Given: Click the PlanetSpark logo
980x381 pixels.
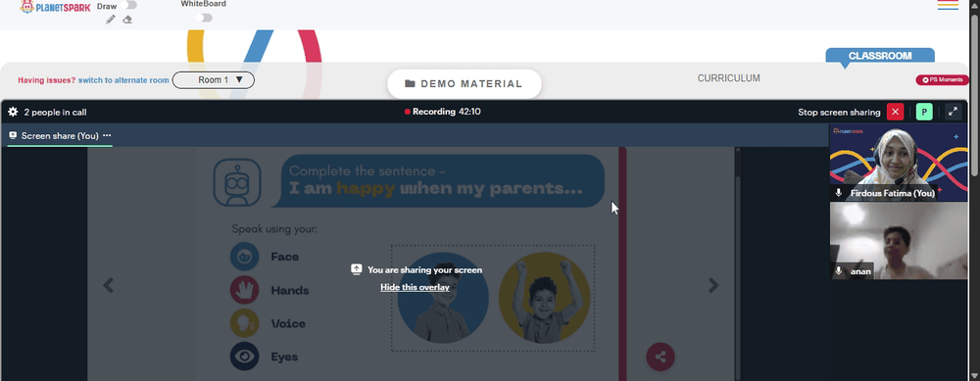Looking at the screenshot, I should pos(55,8).
